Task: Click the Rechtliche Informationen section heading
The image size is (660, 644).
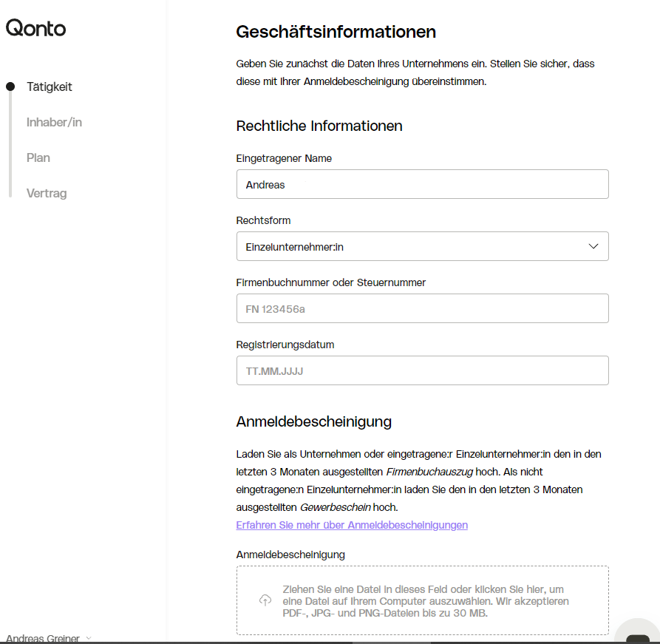Action: click(319, 126)
